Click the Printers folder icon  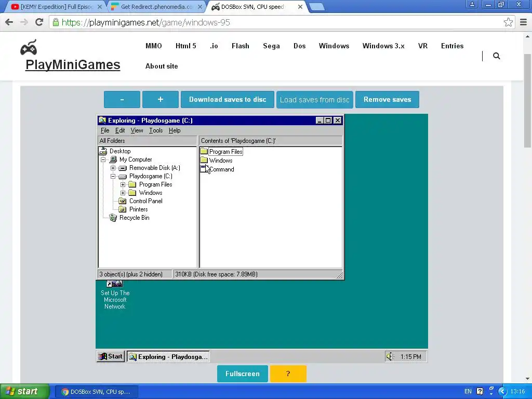(x=123, y=209)
